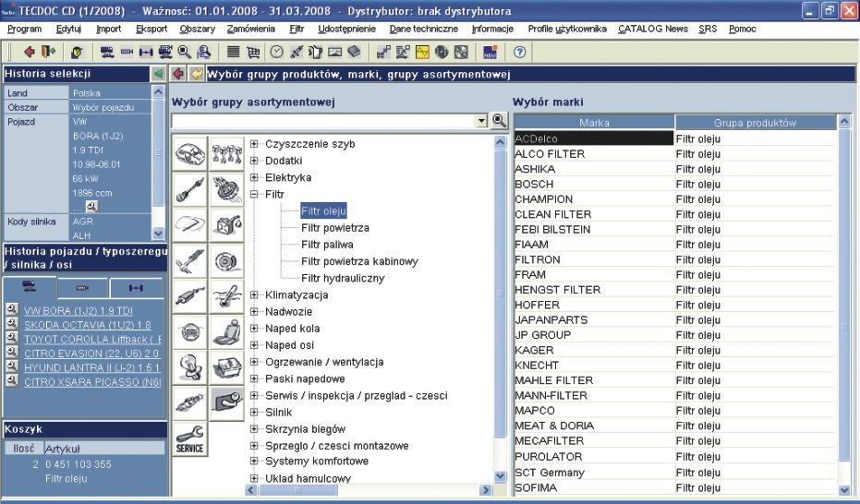Select the light bulb category icon

point(190,367)
